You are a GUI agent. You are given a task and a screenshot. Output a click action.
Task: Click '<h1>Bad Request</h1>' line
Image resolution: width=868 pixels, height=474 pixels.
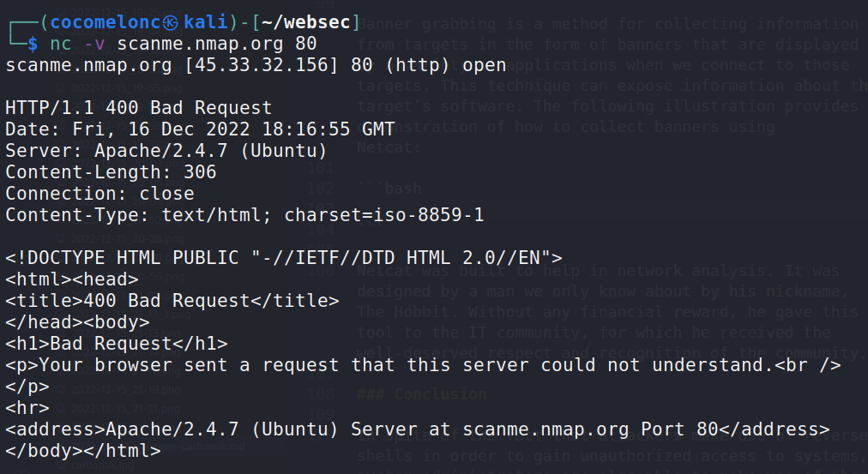coord(117,344)
